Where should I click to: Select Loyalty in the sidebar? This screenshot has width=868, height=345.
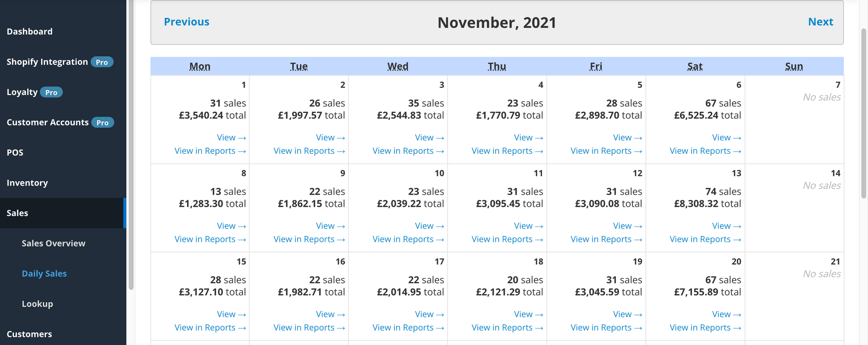click(x=22, y=92)
